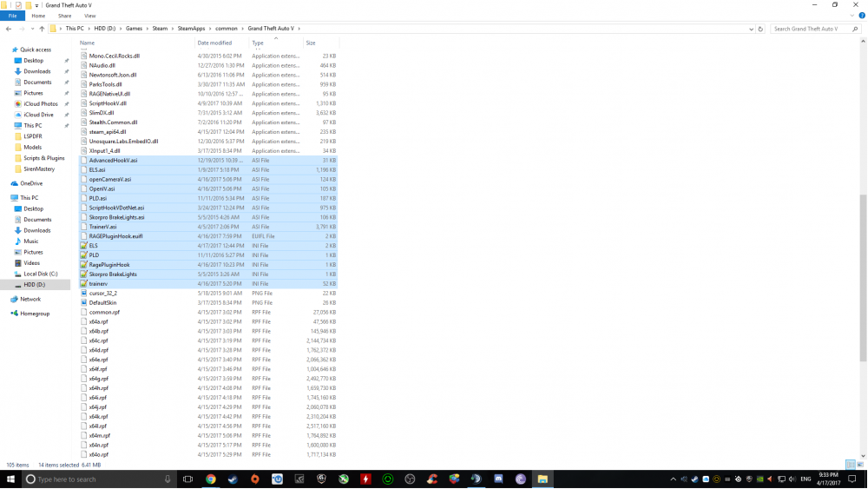This screenshot has width=868, height=489.
Task: Open recent locations dropdown arrow
Action: pyautogui.click(x=33, y=29)
